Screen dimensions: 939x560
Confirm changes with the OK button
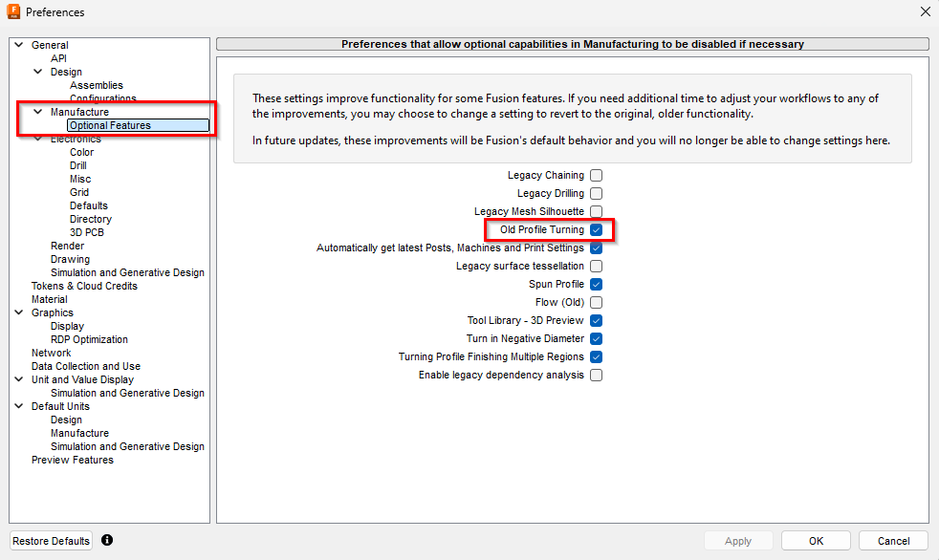(x=816, y=541)
